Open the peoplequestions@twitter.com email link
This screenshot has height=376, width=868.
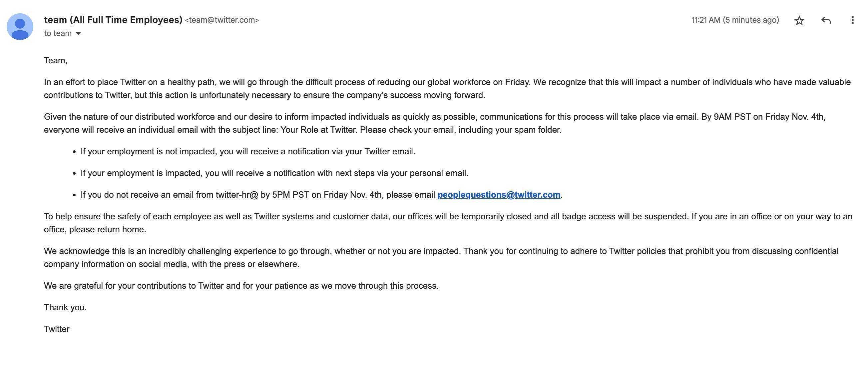(499, 195)
